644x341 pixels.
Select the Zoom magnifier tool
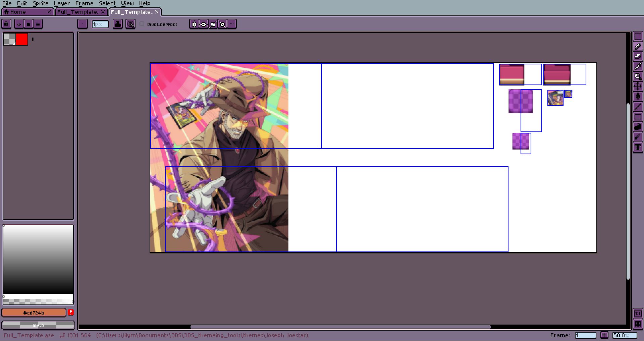tap(638, 76)
